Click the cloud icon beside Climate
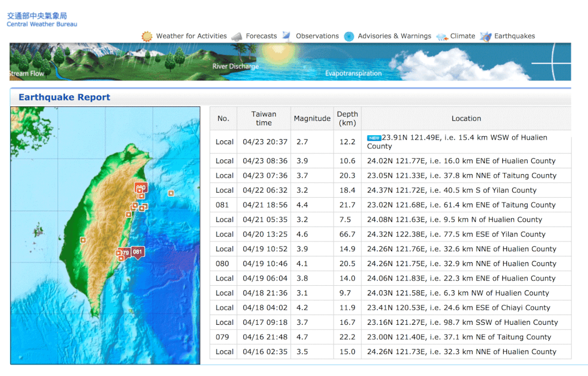 pyautogui.click(x=442, y=36)
